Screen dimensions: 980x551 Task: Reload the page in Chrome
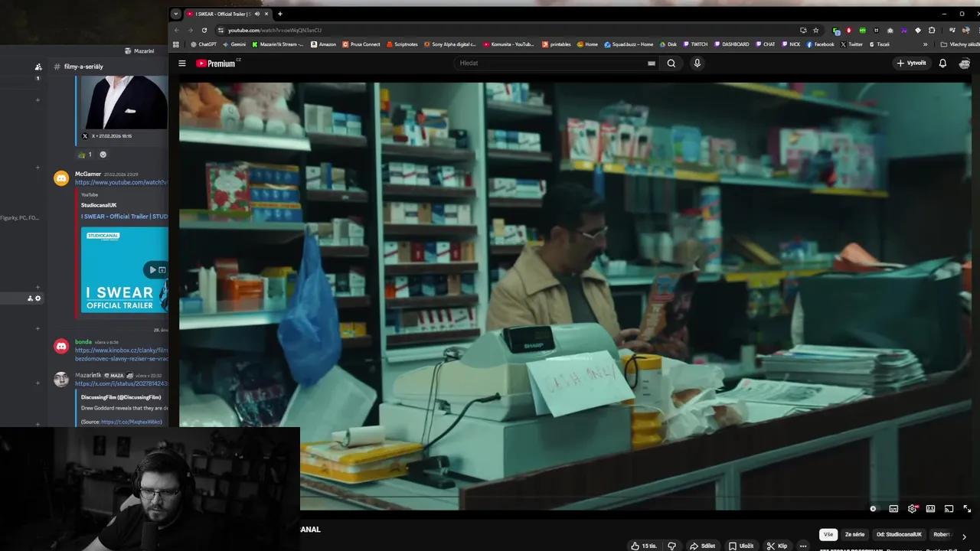click(x=204, y=31)
